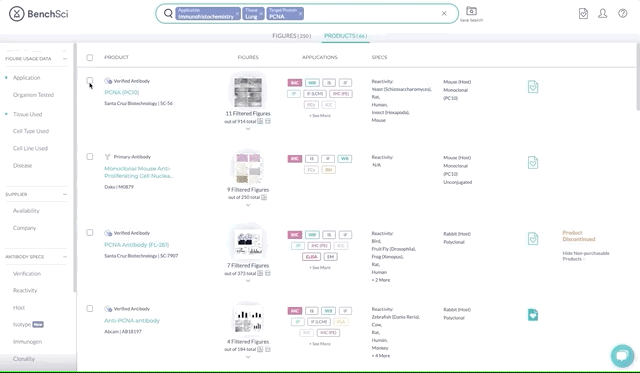Image resolution: width=640 pixels, height=373 pixels.
Task: Open the Clonality filter
Action: click(24, 359)
